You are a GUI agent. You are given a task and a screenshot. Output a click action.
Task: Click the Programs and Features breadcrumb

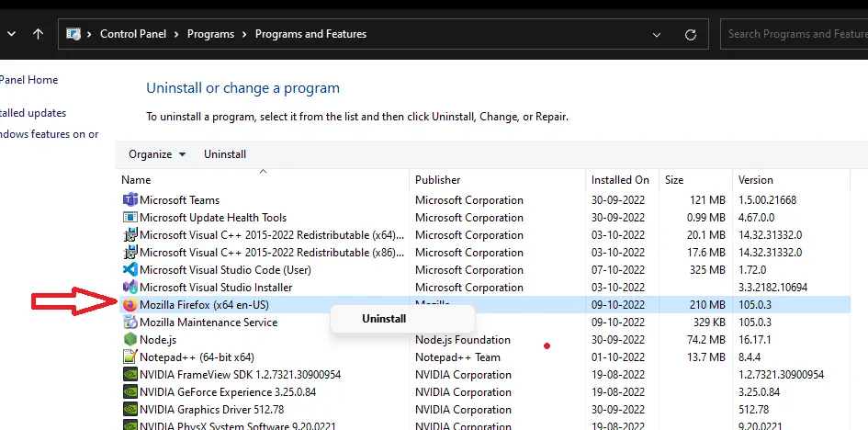pos(310,34)
